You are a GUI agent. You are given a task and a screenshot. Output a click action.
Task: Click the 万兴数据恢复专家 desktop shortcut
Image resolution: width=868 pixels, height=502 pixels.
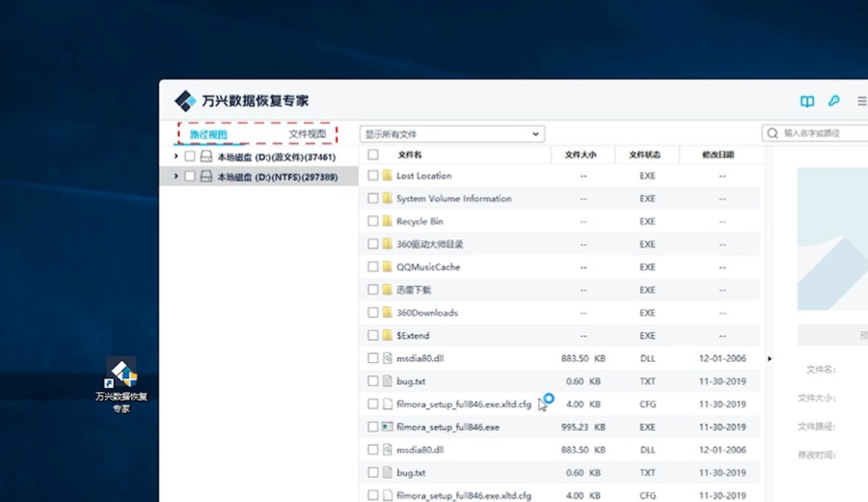tap(122, 385)
